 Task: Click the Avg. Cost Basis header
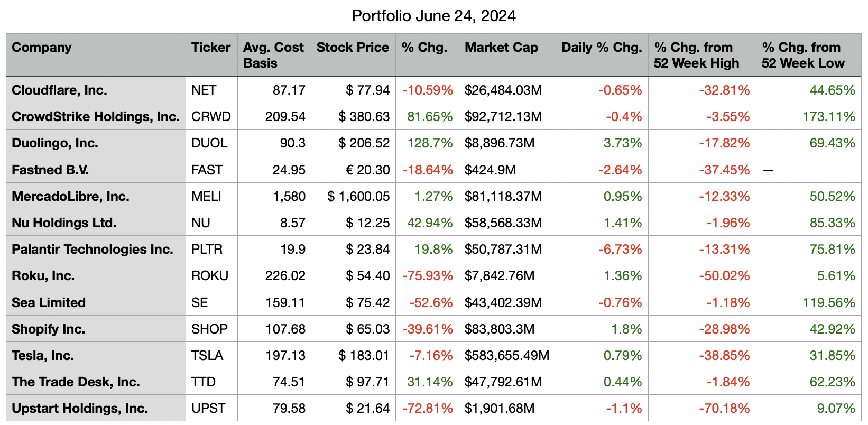coord(273,55)
